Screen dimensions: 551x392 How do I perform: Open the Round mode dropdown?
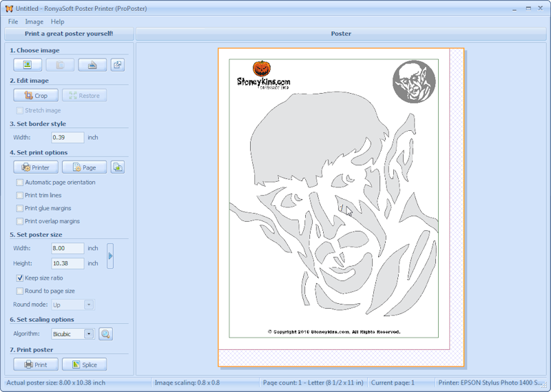[x=89, y=305]
